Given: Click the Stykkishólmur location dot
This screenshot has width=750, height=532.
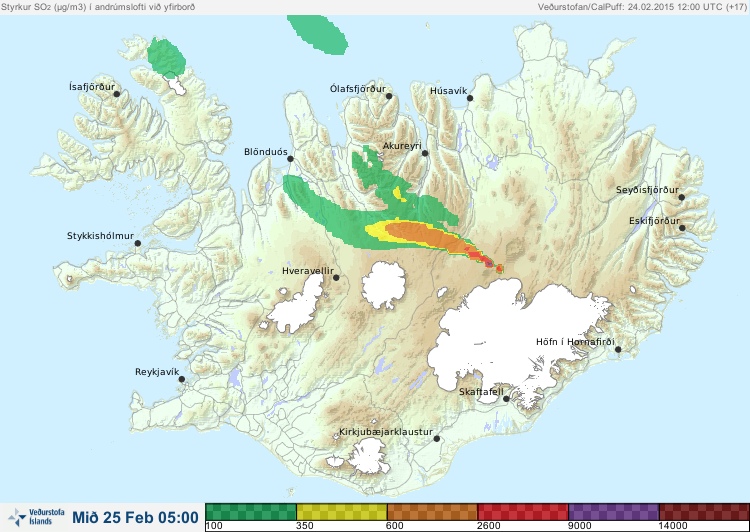Looking at the screenshot, I should coord(138,243).
